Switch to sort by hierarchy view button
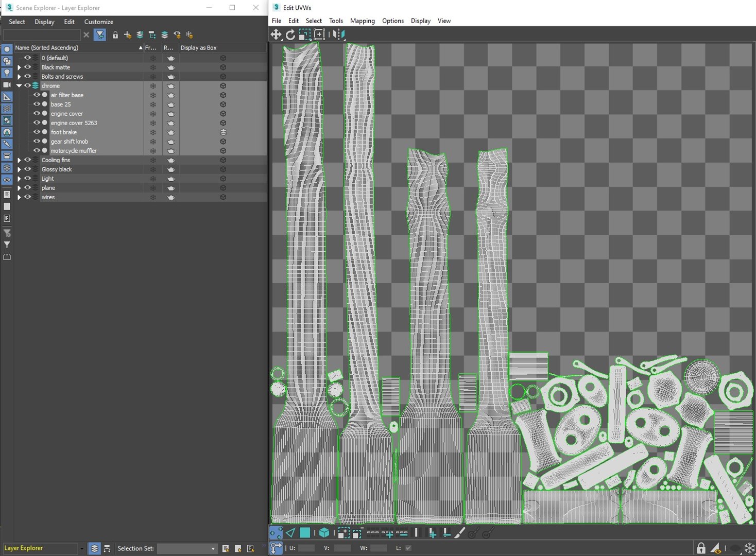This screenshot has height=556, width=756. [107, 548]
